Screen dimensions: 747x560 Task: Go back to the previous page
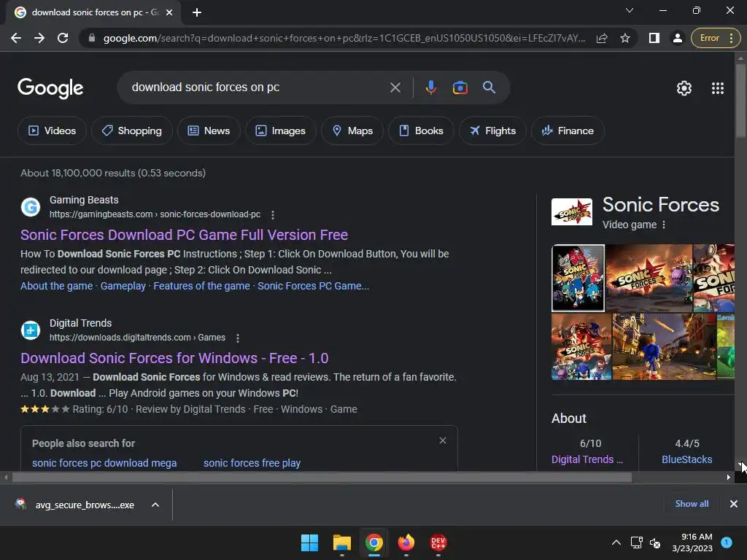pyautogui.click(x=16, y=38)
